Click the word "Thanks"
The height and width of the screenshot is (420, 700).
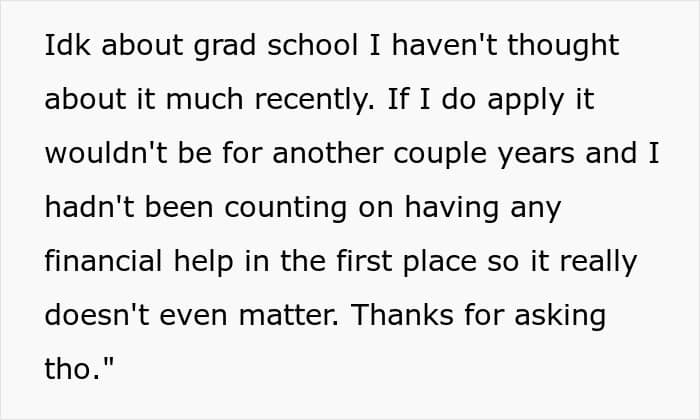point(402,315)
